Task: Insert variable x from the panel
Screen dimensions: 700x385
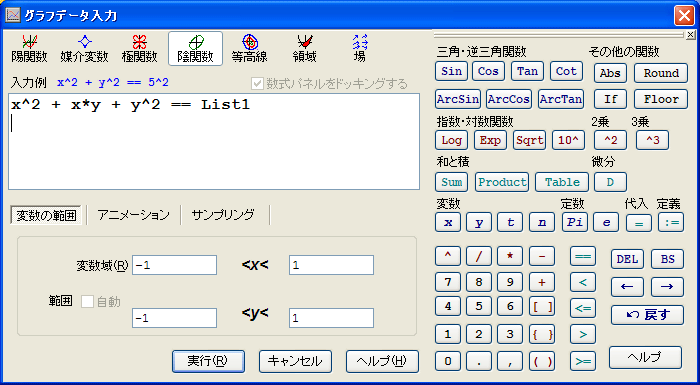Action: (x=448, y=222)
